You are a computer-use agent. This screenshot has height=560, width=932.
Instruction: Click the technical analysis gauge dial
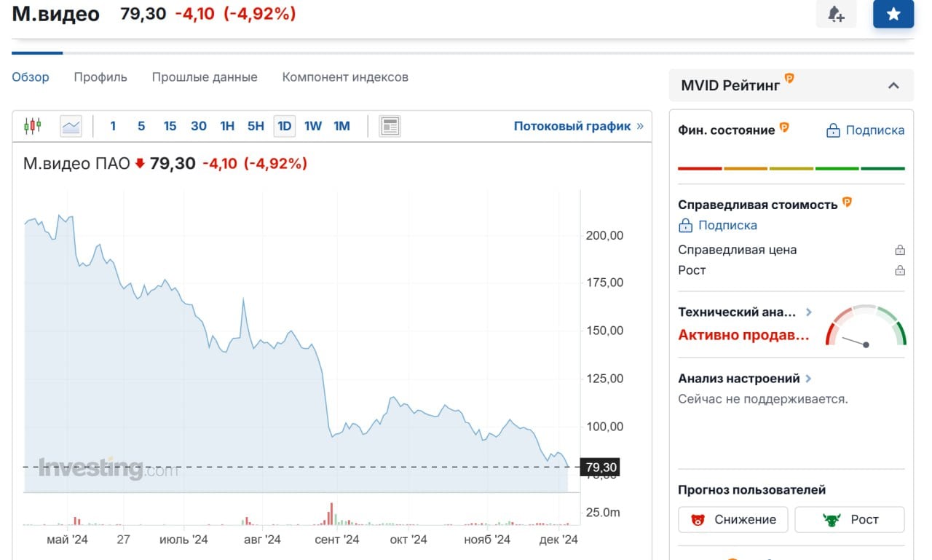866,326
